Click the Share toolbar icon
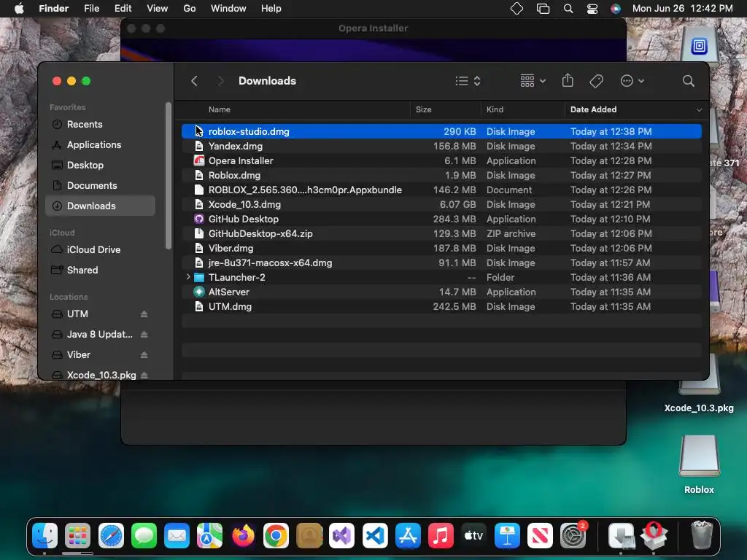Viewport: 747px width, 560px height. (x=568, y=80)
